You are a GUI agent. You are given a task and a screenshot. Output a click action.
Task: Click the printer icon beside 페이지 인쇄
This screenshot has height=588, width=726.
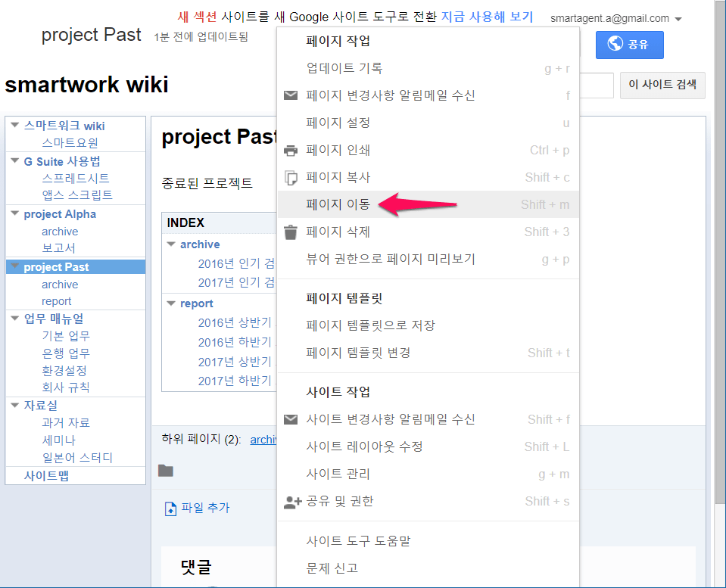(291, 150)
